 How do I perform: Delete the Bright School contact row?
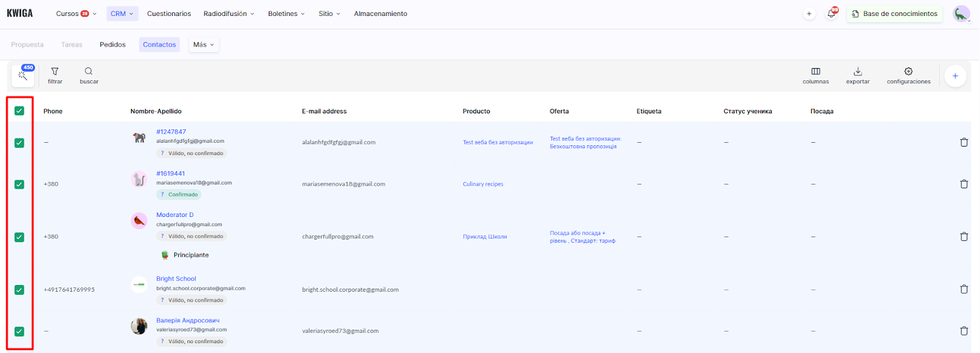pos(963,289)
